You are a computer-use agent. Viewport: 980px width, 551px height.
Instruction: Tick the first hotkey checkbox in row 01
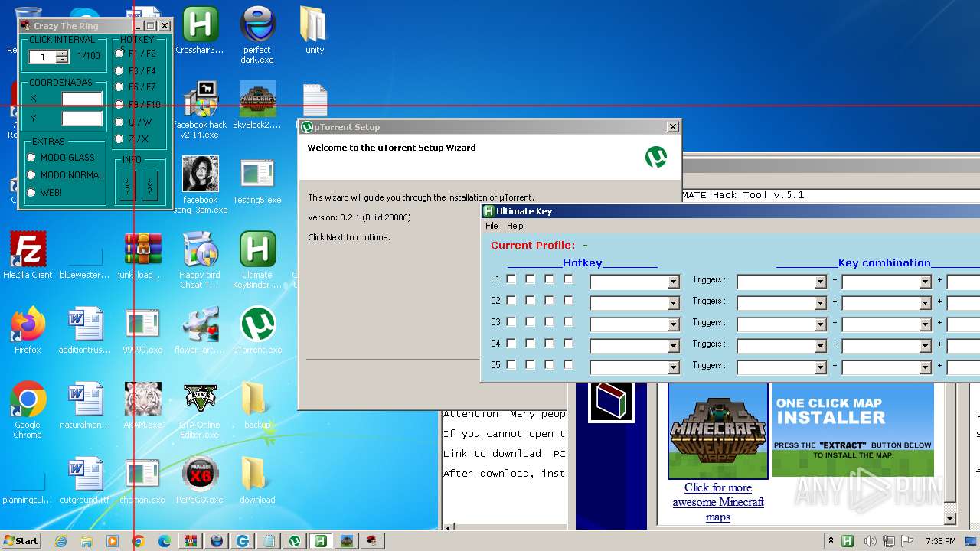click(511, 279)
